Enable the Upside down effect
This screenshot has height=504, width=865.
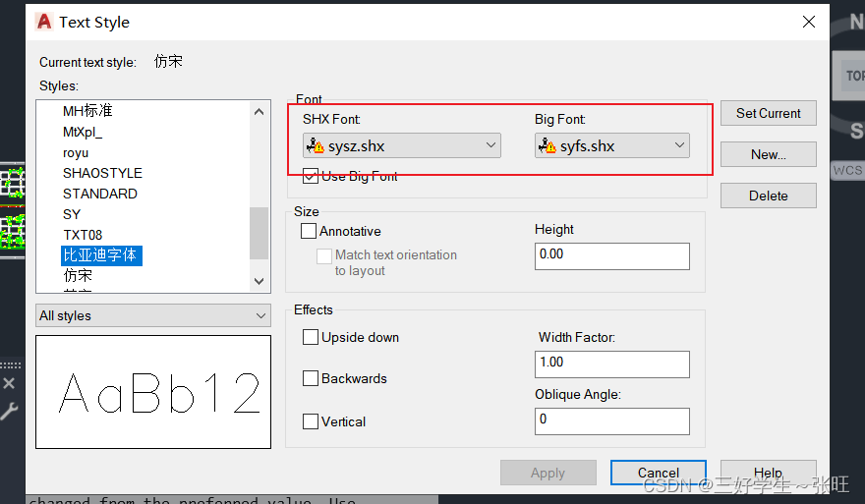[311, 337]
